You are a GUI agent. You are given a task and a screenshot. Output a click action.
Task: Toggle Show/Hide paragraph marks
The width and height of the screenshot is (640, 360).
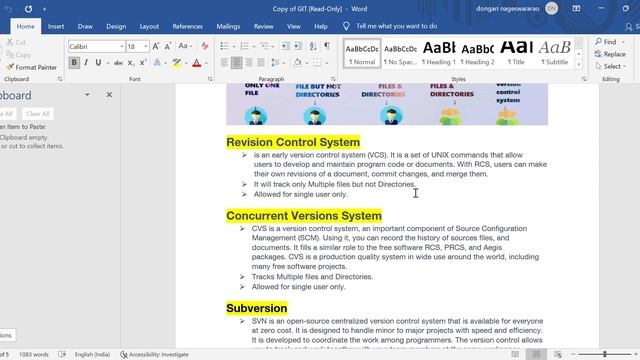pos(327,46)
